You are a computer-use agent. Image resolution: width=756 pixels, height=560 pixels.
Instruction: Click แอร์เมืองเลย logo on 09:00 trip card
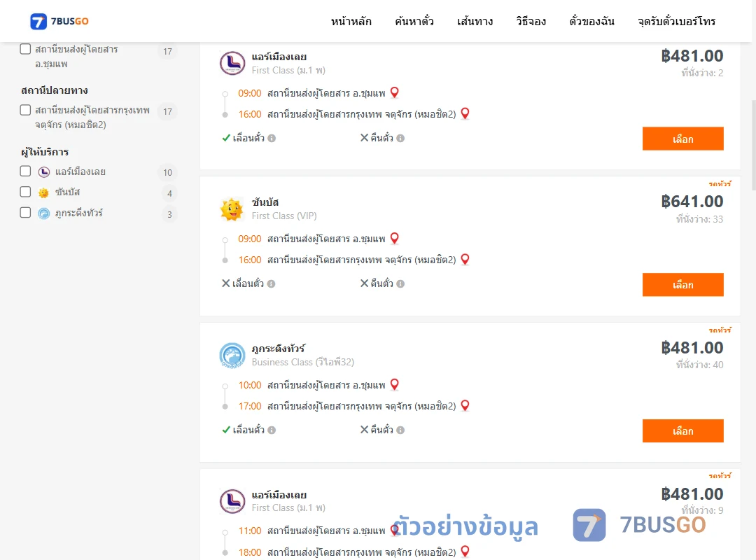232,63
